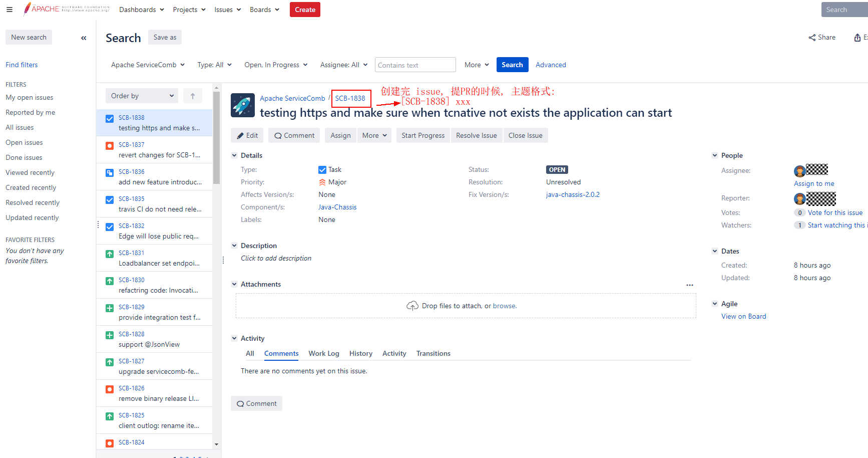This screenshot has width=868, height=458.
Task: Click the improvement icon of SCB-1830
Action: pyautogui.click(x=110, y=281)
